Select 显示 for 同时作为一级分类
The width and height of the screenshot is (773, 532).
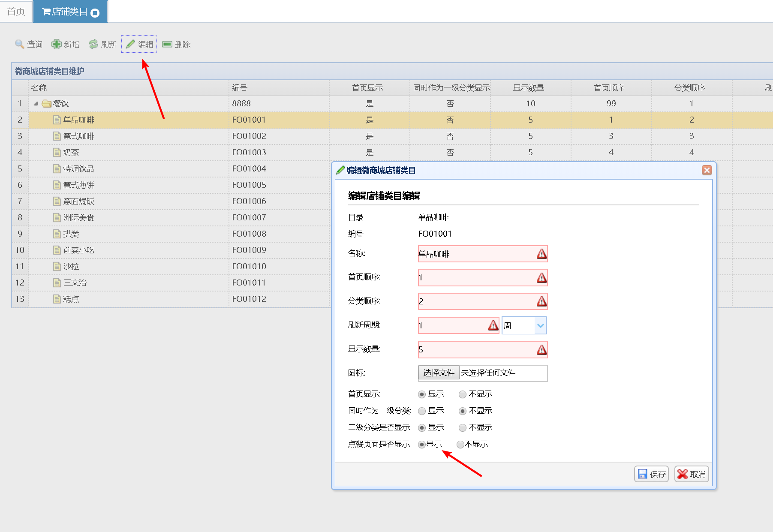click(x=422, y=411)
